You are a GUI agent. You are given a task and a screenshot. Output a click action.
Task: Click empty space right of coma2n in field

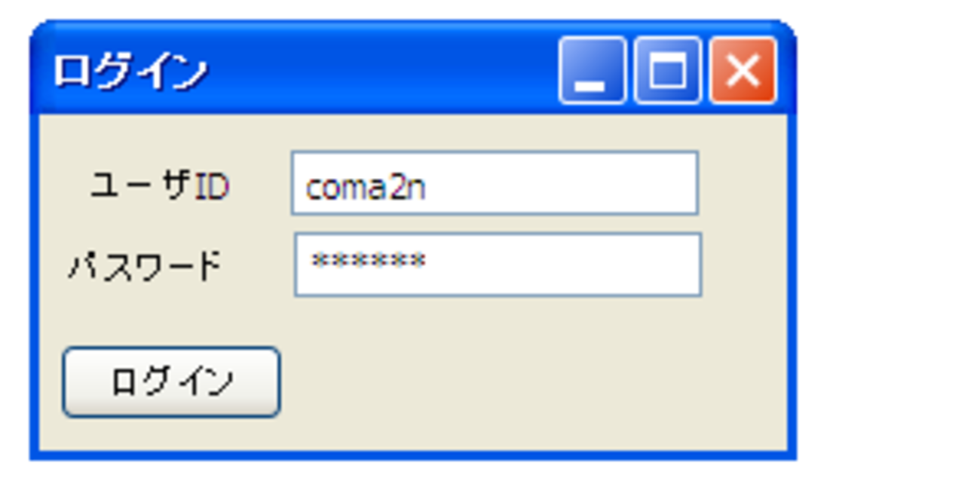(562, 183)
